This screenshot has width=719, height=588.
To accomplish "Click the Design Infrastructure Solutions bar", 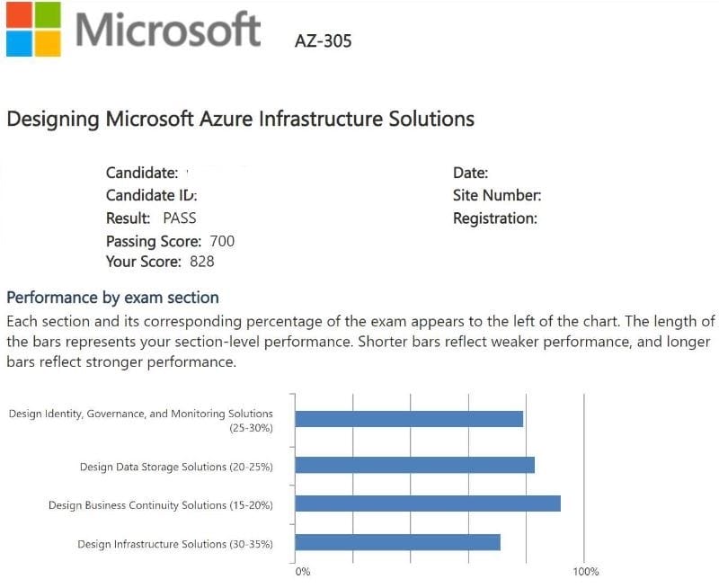I will [397, 542].
